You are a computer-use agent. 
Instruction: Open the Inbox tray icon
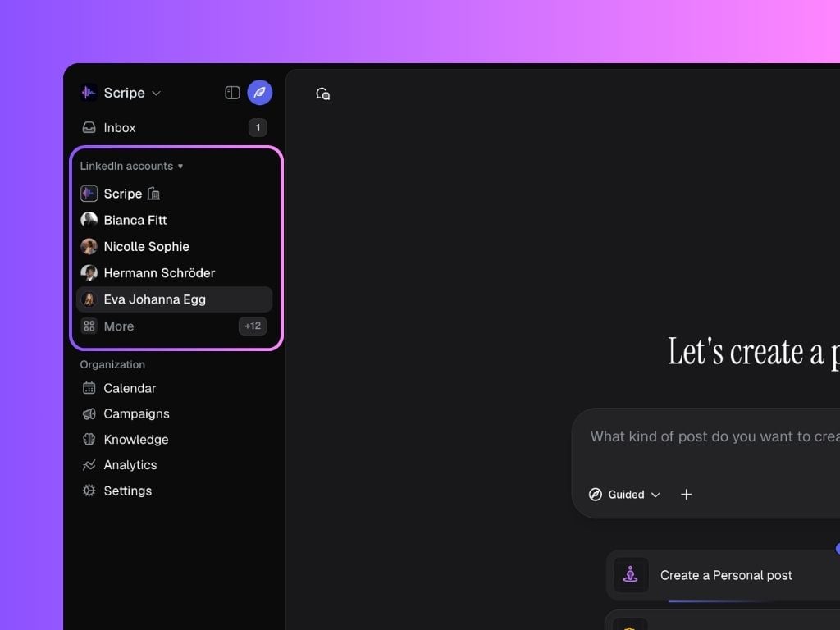pos(89,127)
